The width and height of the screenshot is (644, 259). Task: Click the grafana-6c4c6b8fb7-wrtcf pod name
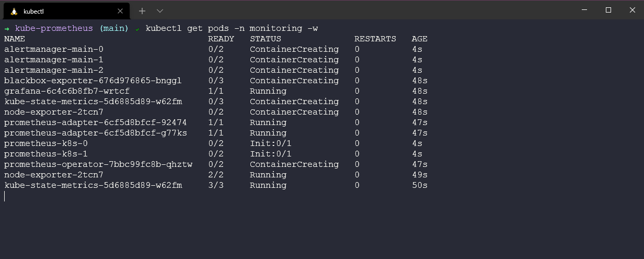point(67,91)
